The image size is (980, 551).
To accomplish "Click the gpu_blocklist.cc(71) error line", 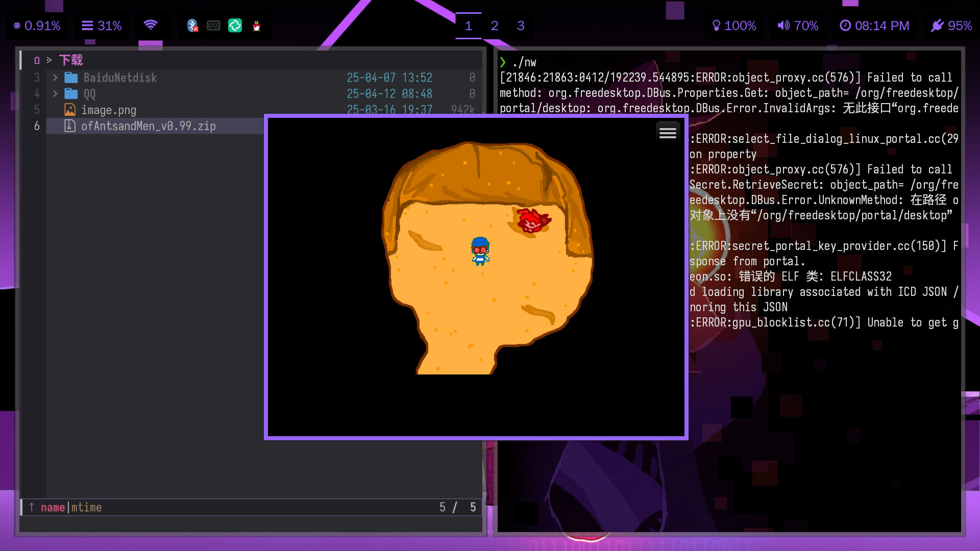I will pyautogui.click(x=824, y=322).
